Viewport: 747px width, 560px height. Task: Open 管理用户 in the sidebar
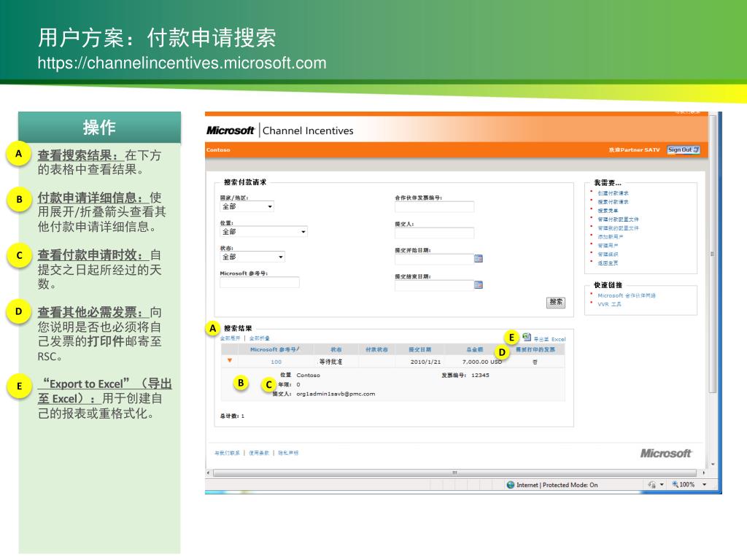tap(608, 246)
